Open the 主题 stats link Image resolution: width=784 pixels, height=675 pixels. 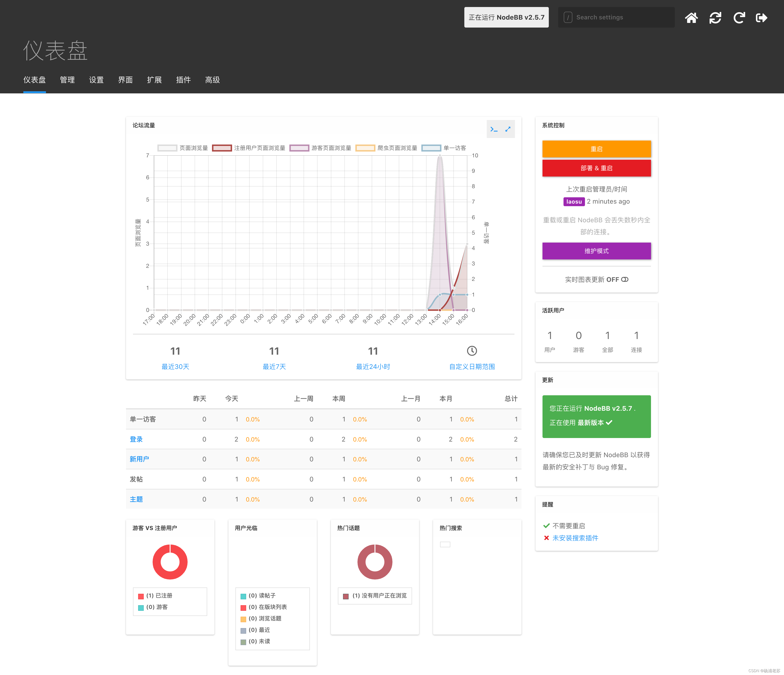pos(136,499)
